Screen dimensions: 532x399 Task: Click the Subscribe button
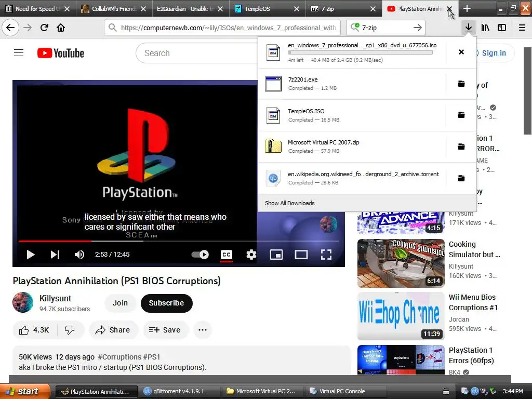167,303
